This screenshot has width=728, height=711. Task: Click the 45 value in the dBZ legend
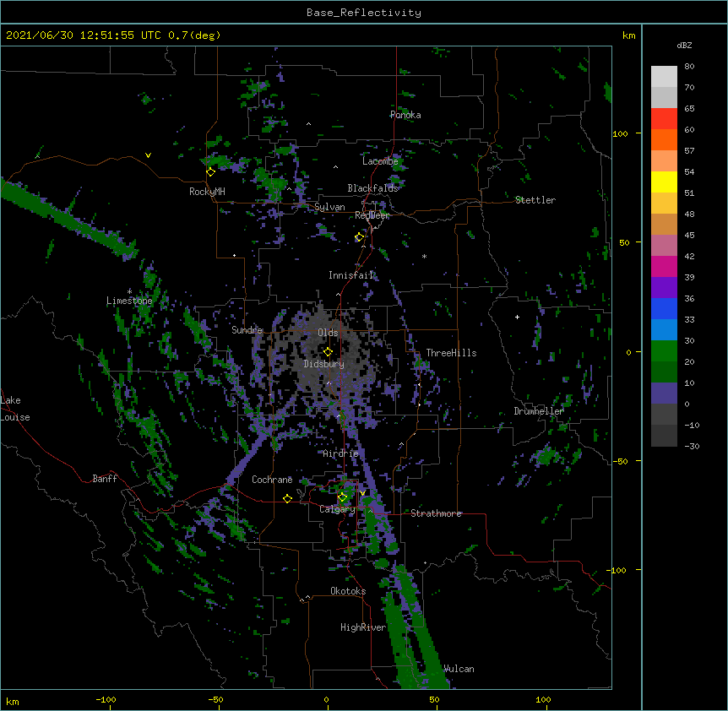689,236
